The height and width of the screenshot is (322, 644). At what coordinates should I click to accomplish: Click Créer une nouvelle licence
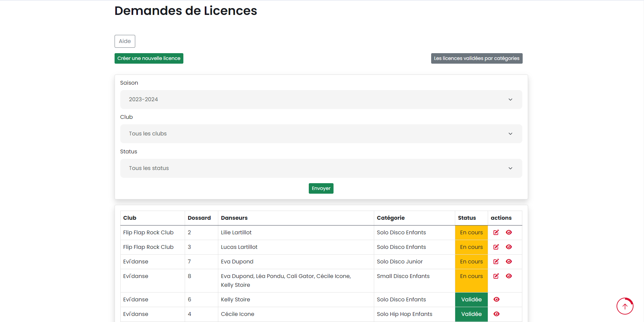pyautogui.click(x=149, y=58)
